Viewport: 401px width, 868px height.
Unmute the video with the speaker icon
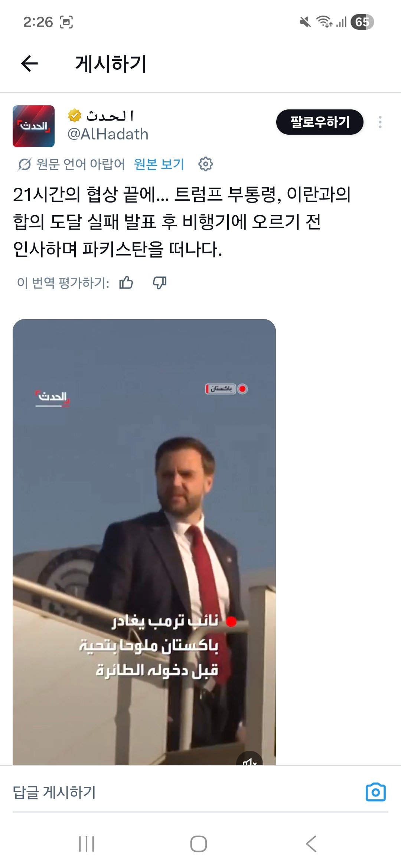(250, 760)
